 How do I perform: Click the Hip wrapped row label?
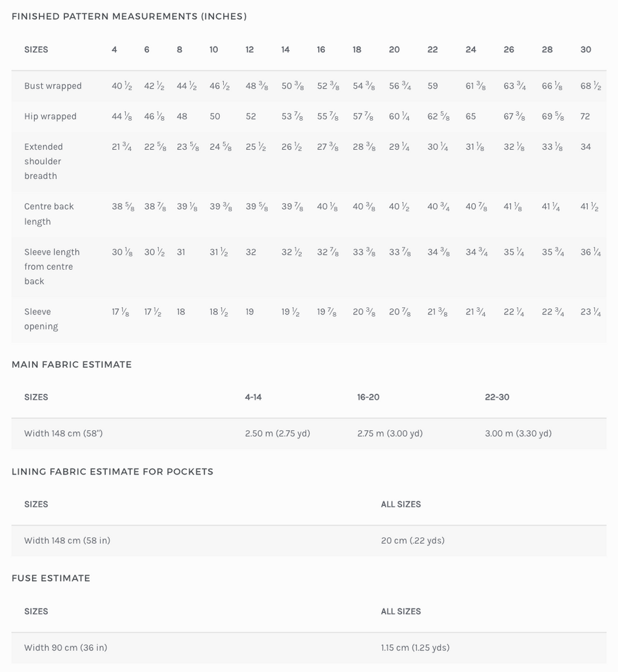tap(51, 116)
